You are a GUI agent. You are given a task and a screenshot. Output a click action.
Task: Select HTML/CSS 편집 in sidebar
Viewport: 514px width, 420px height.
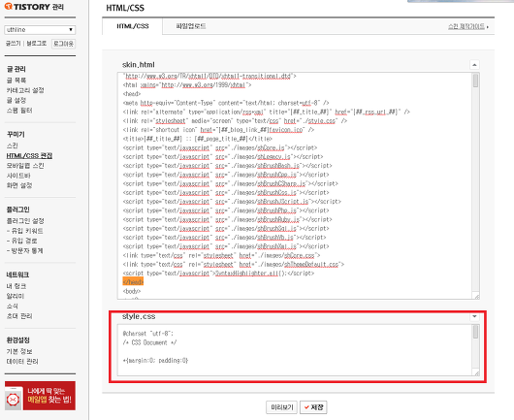click(29, 155)
